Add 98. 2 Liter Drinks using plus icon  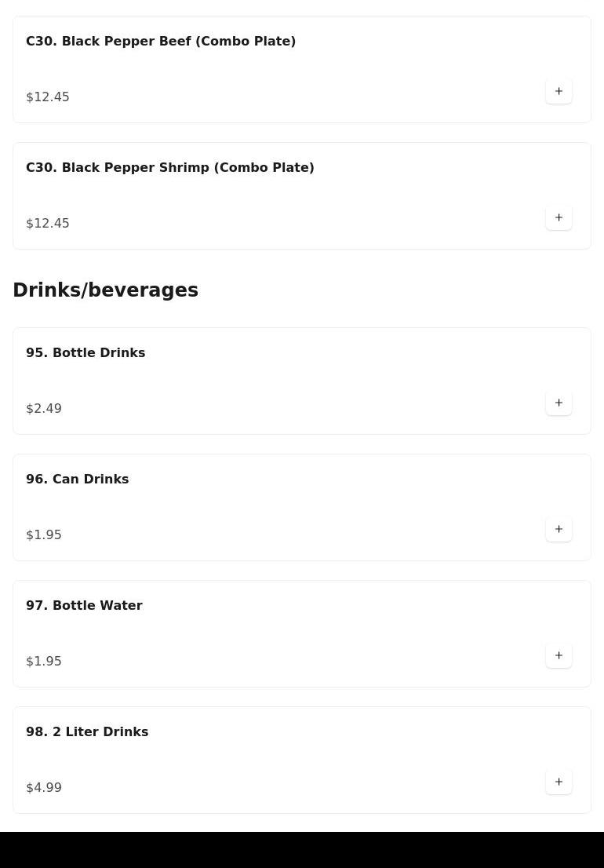(x=559, y=782)
